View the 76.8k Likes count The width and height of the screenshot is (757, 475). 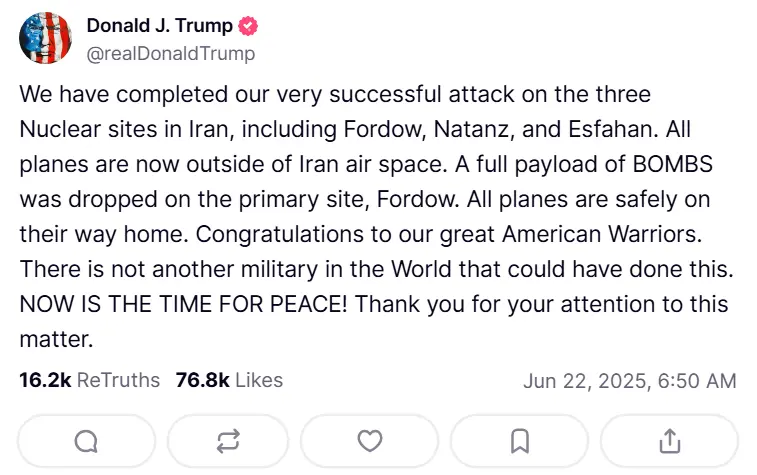pos(202,380)
